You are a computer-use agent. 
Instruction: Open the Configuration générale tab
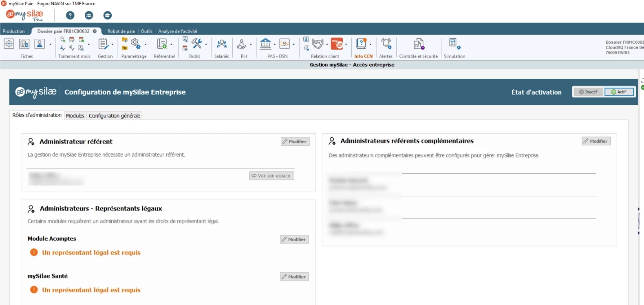(x=115, y=116)
